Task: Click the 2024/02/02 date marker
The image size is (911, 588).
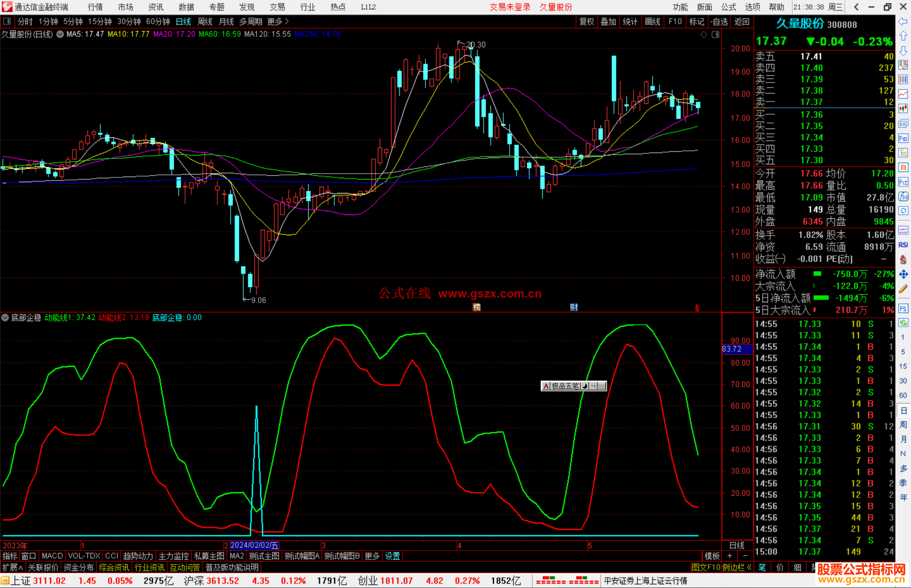Action: pyautogui.click(x=254, y=545)
